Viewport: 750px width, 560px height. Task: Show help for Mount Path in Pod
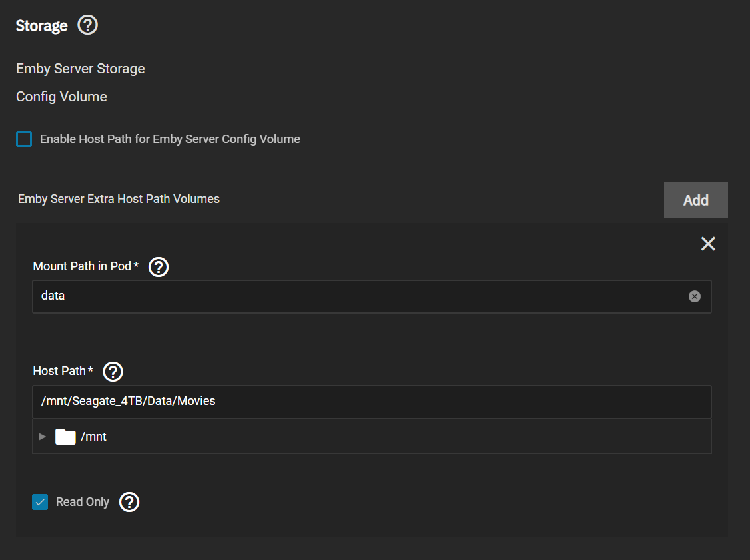click(x=159, y=267)
